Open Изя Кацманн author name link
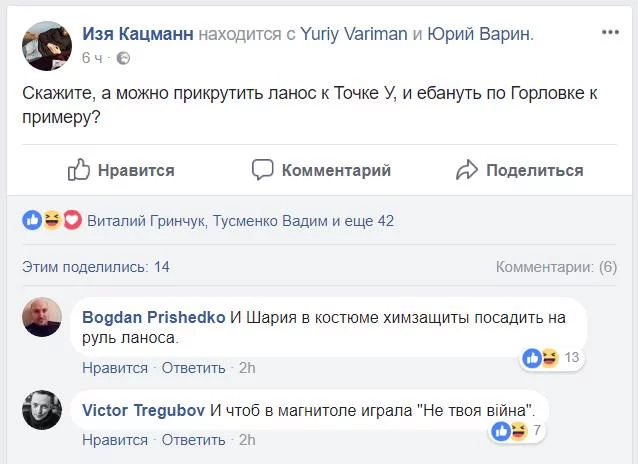638x464 pixels. coord(137,34)
